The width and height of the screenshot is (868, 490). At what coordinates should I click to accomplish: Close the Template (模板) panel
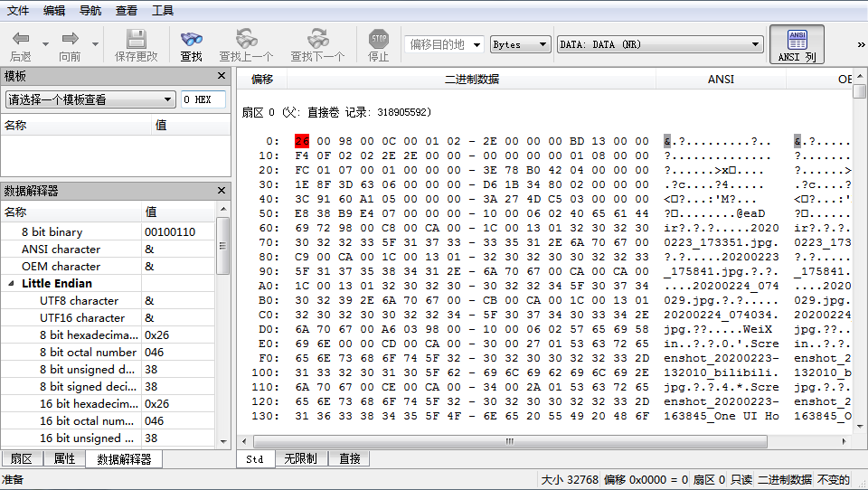tap(222, 76)
